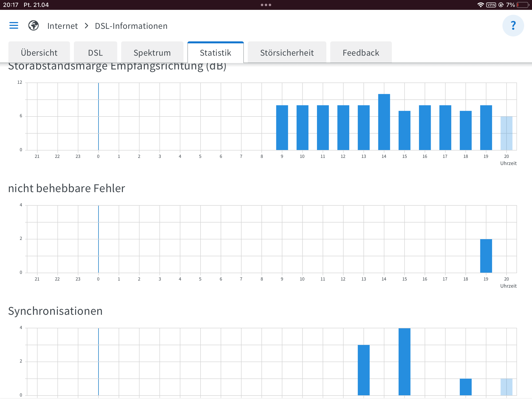
Task: Open the help question mark button
Action: (x=513, y=26)
